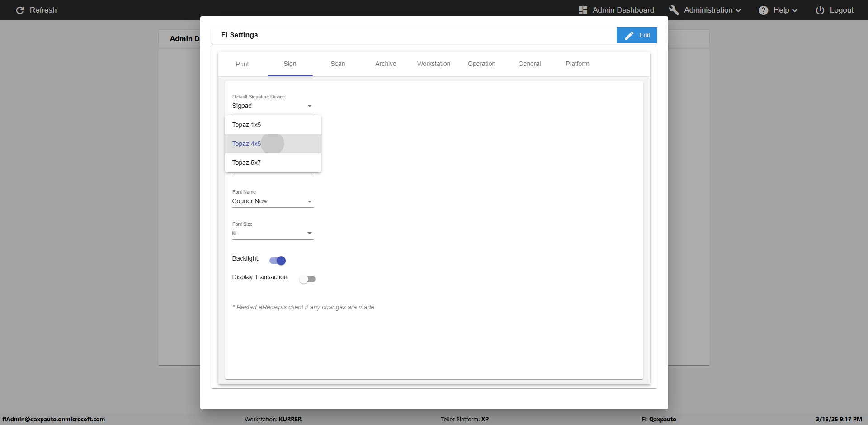This screenshot has height=425, width=868.
Task: Choose the Topaz 4x5 option
Action: click(273, 144)
